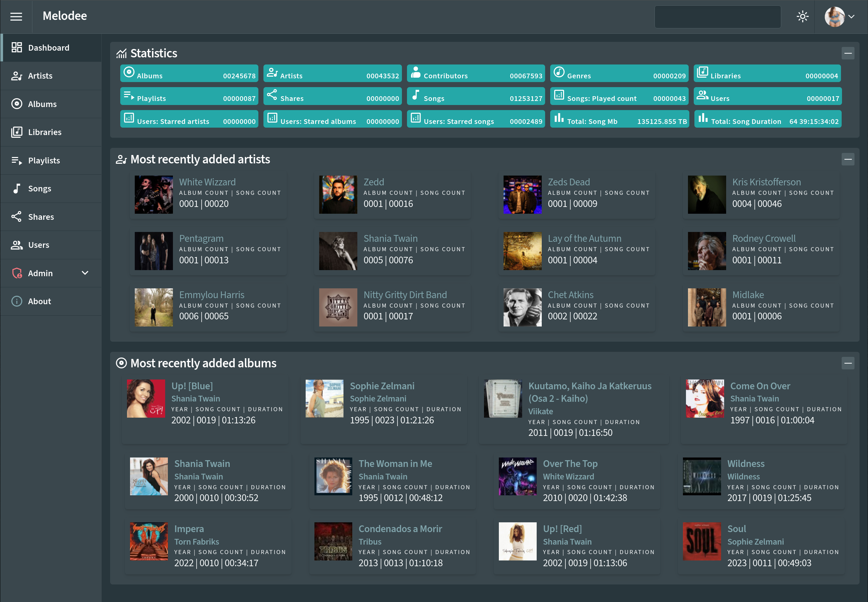Collapse the Most recently added albums panel
The height and width of the screenshot is (602, 868).
(848, 363)
